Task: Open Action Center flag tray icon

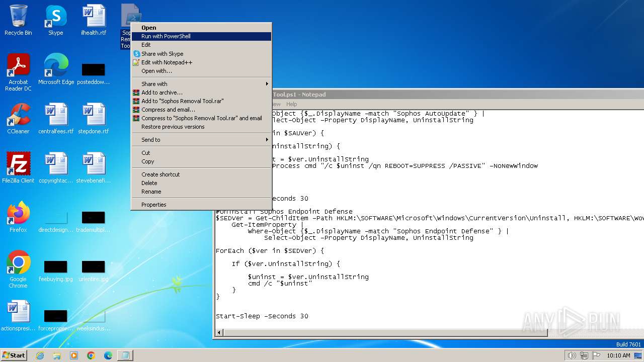Action: [595, 355]
